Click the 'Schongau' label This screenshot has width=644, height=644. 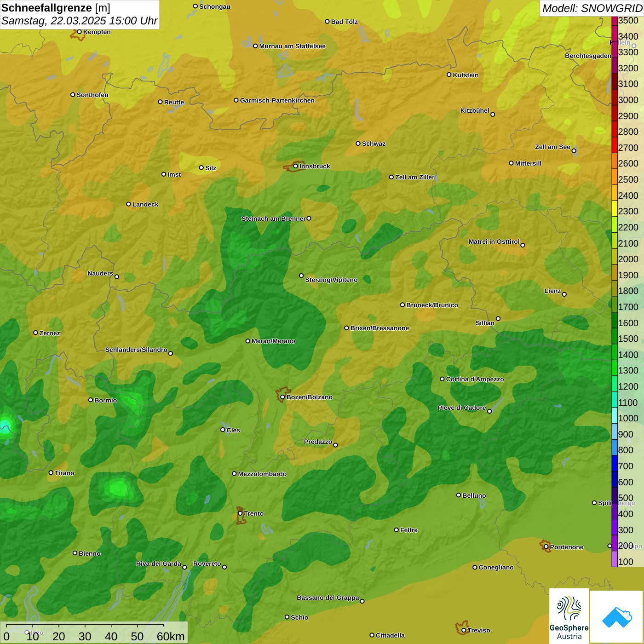[215, 6]
